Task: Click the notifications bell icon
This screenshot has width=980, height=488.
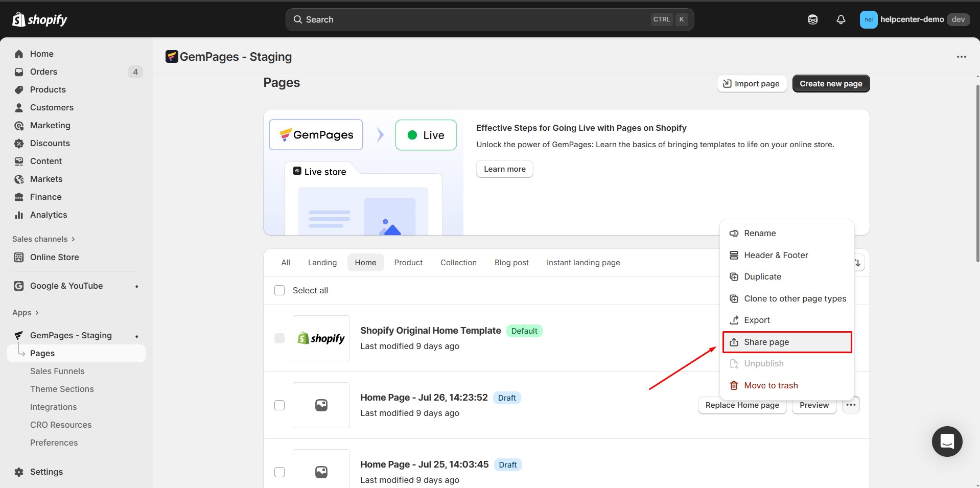Action: (x=841, y=19)
